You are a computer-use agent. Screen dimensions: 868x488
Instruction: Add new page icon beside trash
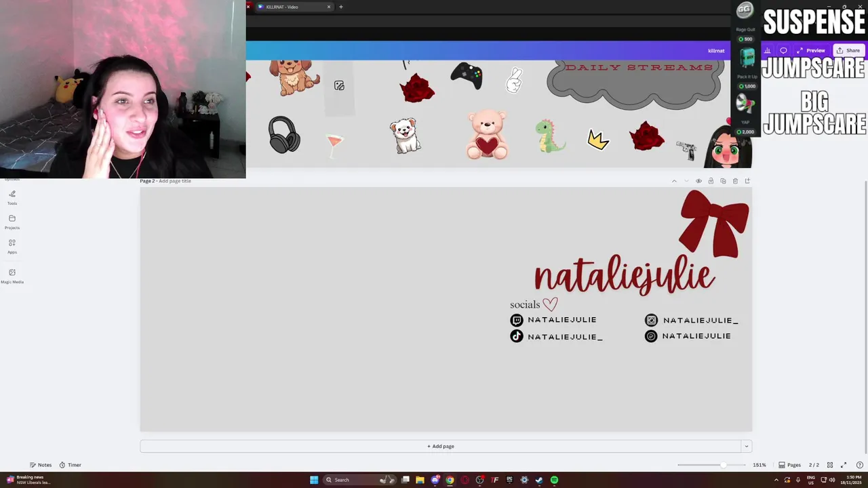click(x=747, y=181)
